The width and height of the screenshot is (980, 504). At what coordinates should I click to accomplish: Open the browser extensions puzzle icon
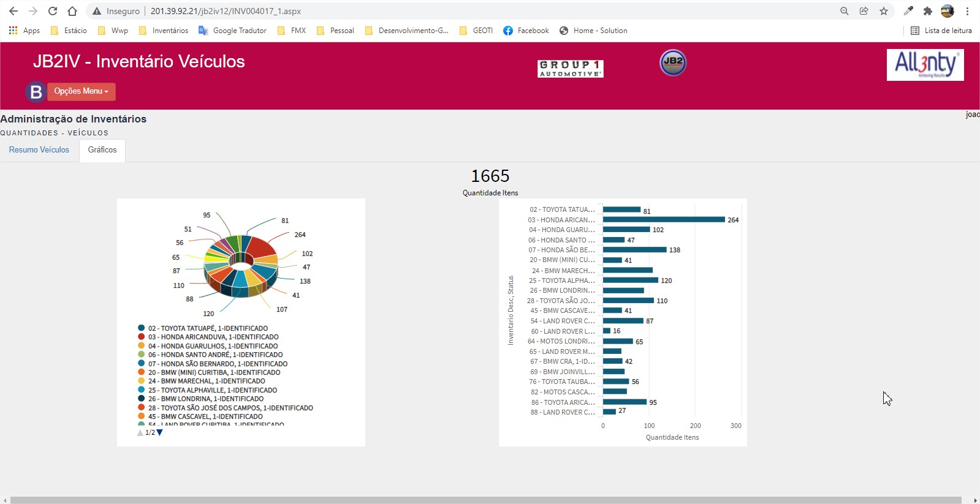tap(928, 11)
